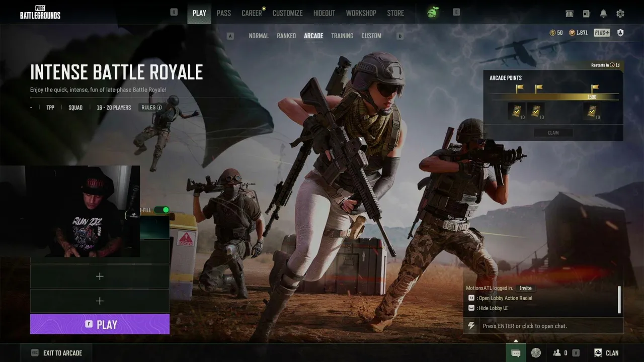644x362 pixels.
Task: Click the E key hint after Store
Action: coord(456,12)
